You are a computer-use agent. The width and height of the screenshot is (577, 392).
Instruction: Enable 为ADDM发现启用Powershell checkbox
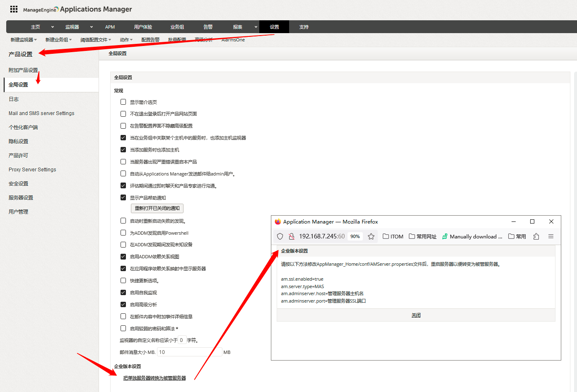[123, 233]
